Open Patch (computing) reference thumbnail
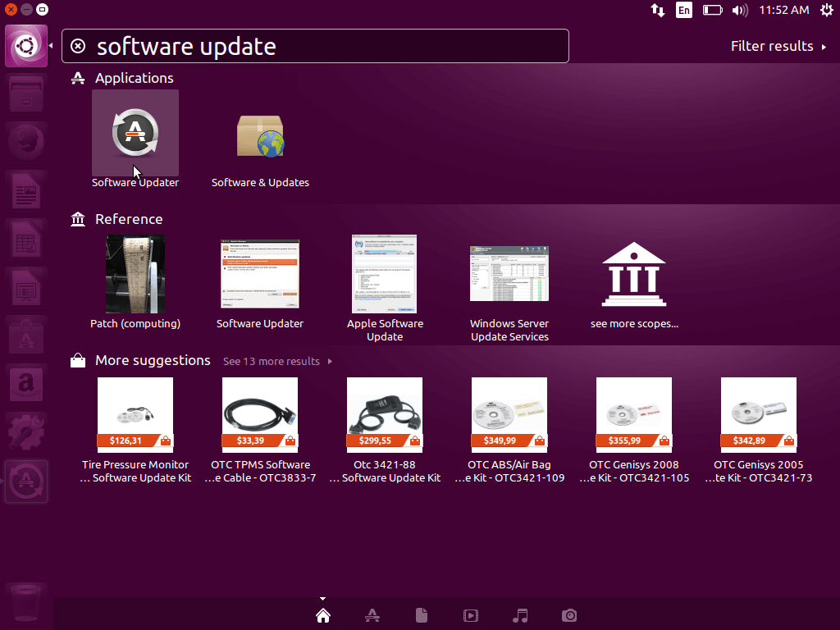Image resolution: width=840 pixels, height=630 pixels. (x=135, y=274)
